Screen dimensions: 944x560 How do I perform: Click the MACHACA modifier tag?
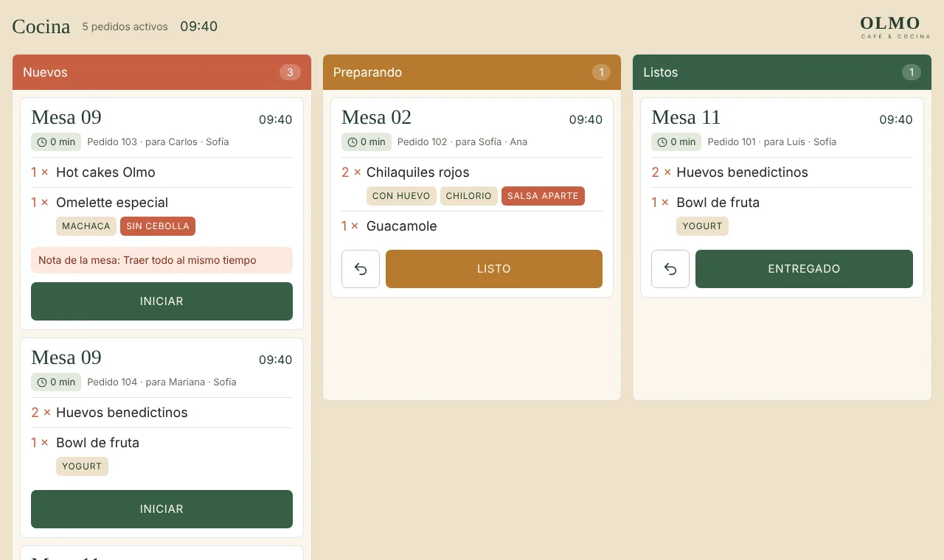[86, 226]
